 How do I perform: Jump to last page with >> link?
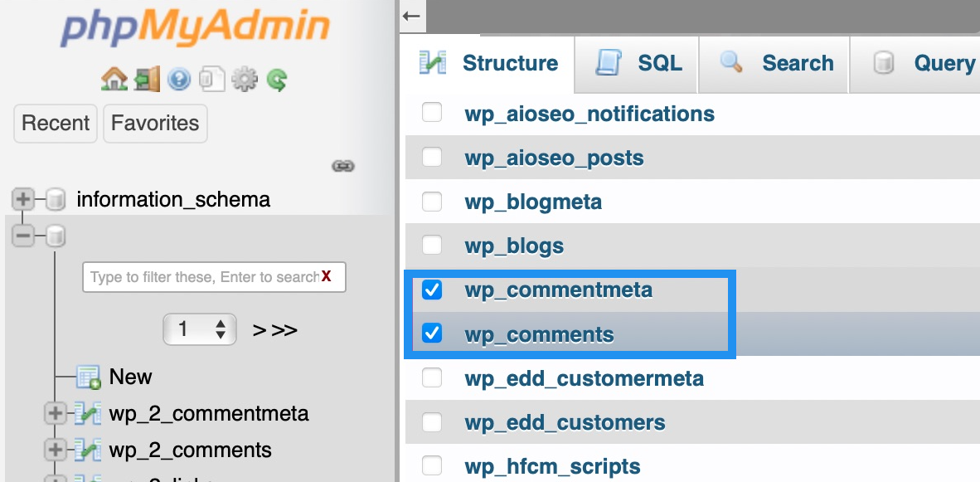(x=284, y=330)
